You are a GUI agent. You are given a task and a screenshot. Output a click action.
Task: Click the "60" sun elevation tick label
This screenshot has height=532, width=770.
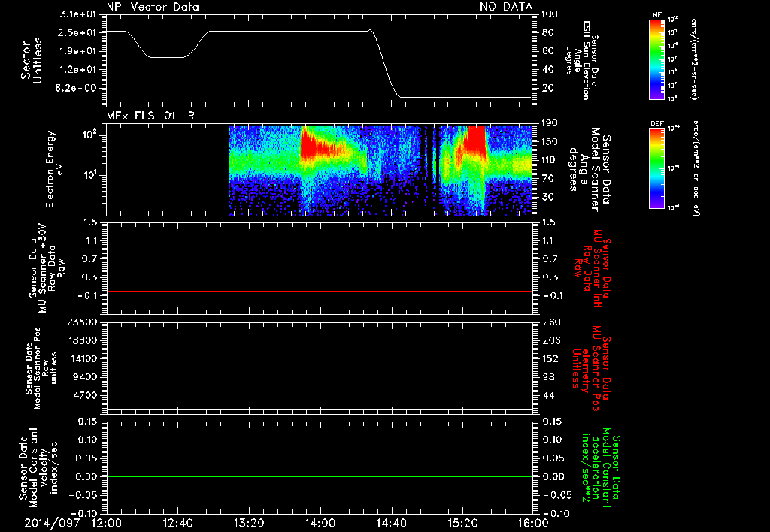coord(547,51)
